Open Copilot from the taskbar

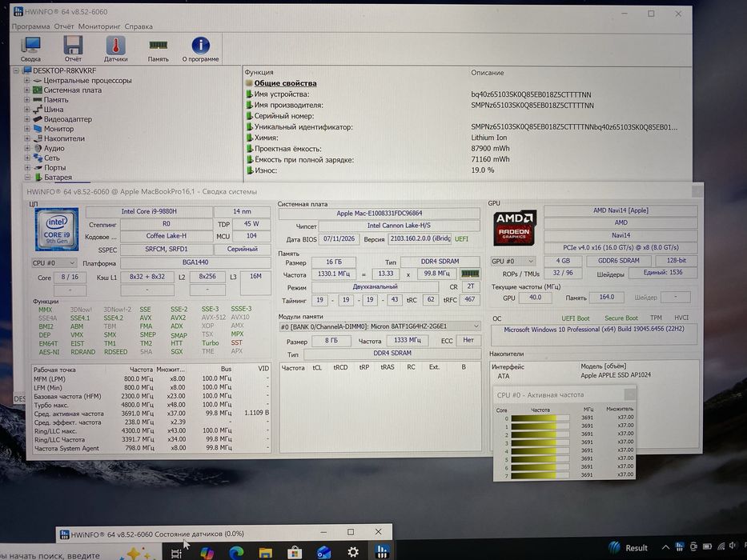207,552
